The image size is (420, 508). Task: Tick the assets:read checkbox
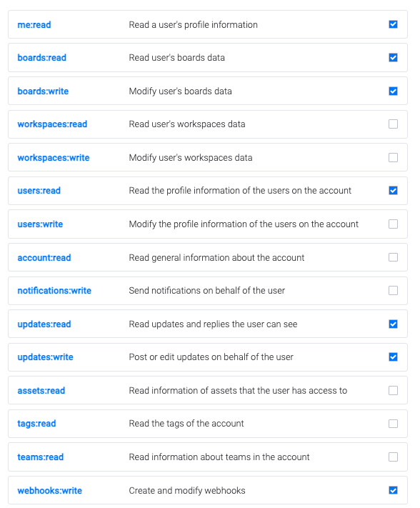393,390
